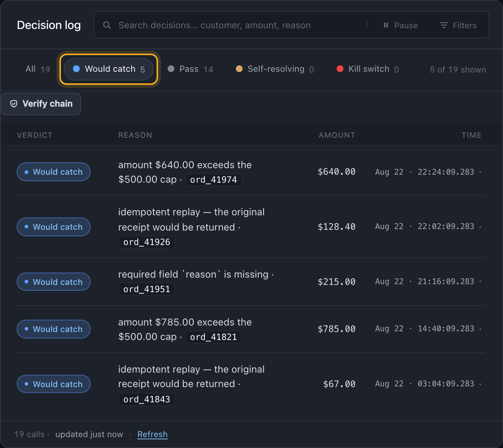Click the Would catch badge for ord_41821
Image resolution: width=503 pixels, height=448 pixels.
(x=54, y=329)
